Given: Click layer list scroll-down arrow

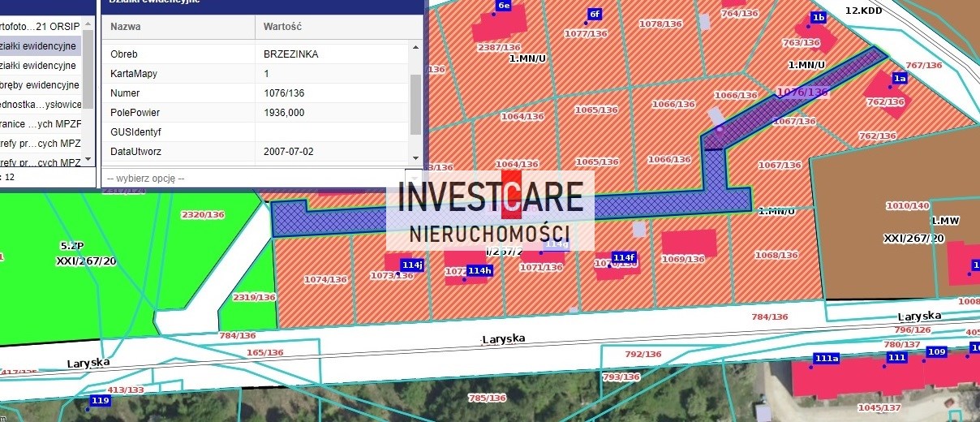Looking at the screenshot, I should pyautogui.click(x=88, y=159).
